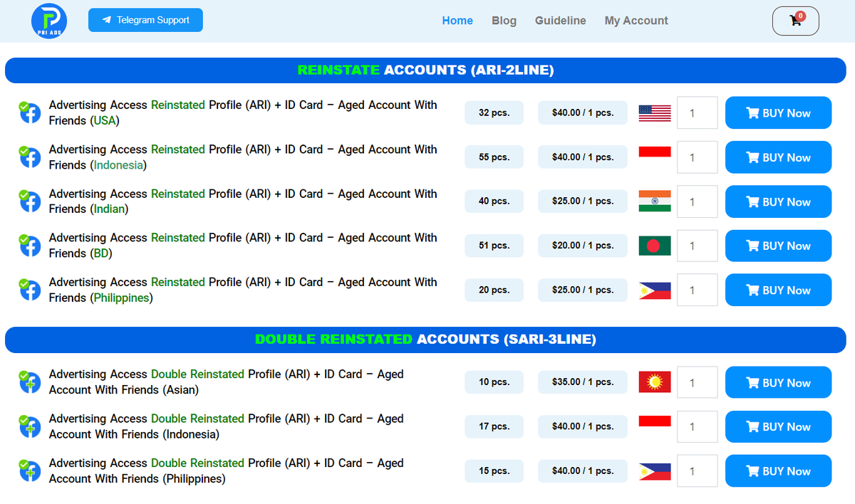
Task: Click quantity field in the 20 pcs. row
Action: pos(697,290)
